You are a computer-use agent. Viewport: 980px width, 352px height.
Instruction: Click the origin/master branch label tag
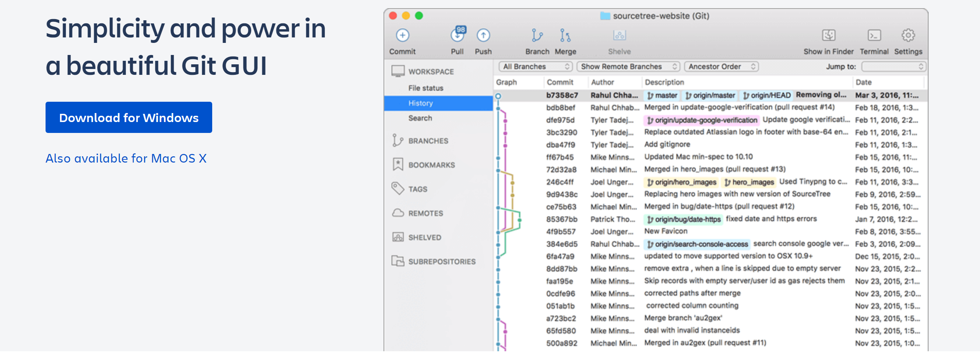point(710,96)
